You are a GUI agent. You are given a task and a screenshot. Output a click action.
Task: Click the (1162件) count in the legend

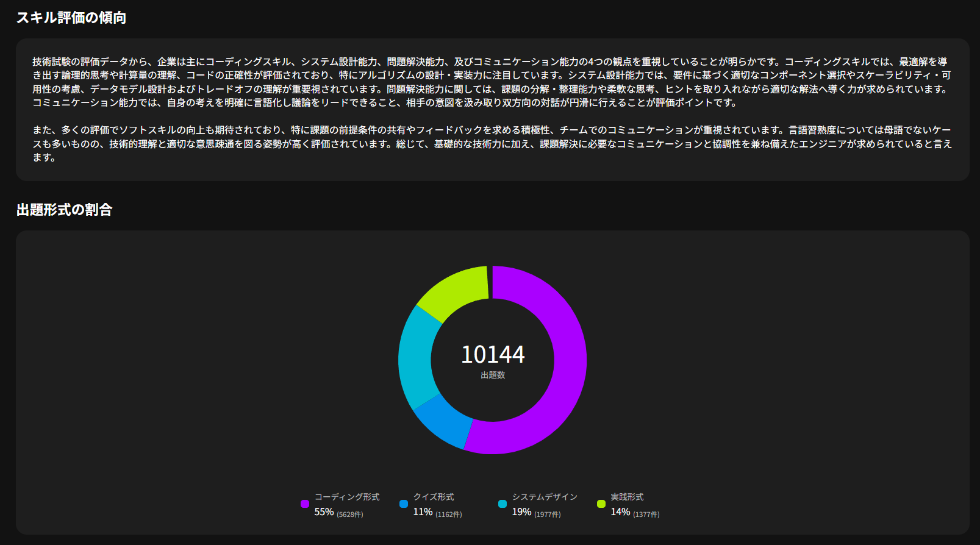click(x=449, y=515)
